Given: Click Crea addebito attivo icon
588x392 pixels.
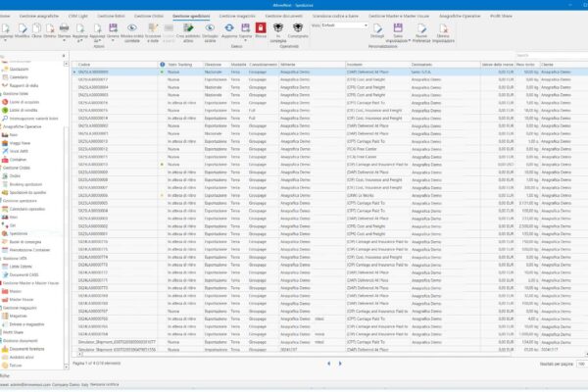Looking at the screenshot, I should [188, 28].
